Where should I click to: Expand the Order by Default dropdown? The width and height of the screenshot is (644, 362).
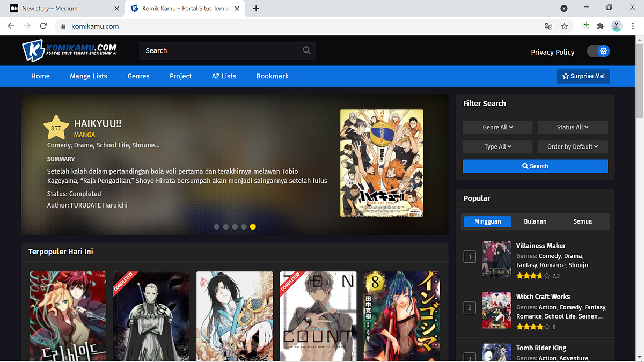(x=573, y=146)
